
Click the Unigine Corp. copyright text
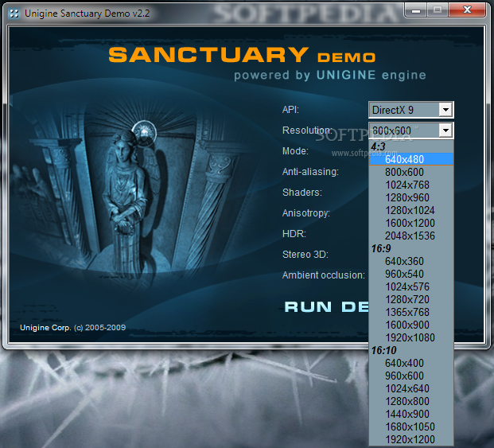click(72, 328)
